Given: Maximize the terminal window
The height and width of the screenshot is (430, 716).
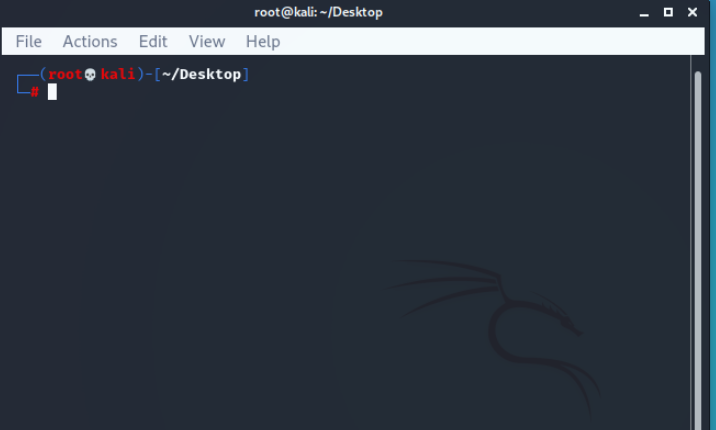Looking at the screenshot, I should pyautogui.click(x=668, y=12).
